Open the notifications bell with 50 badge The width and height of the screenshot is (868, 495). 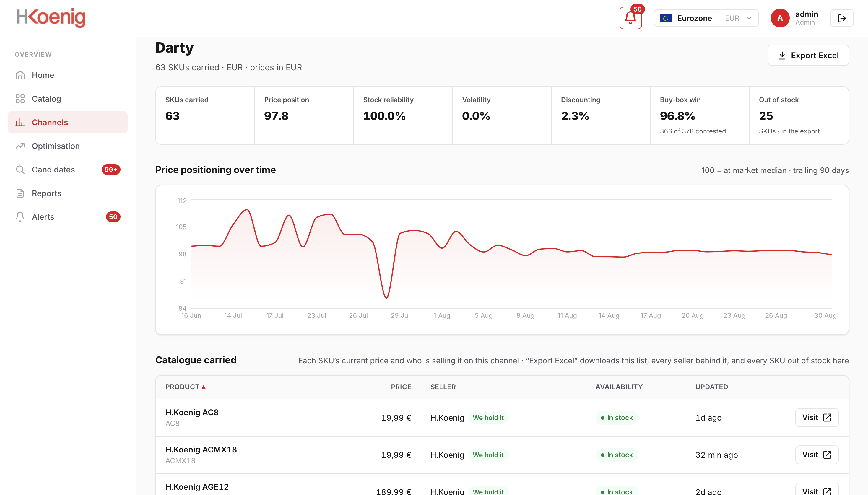tap(630, 18)
